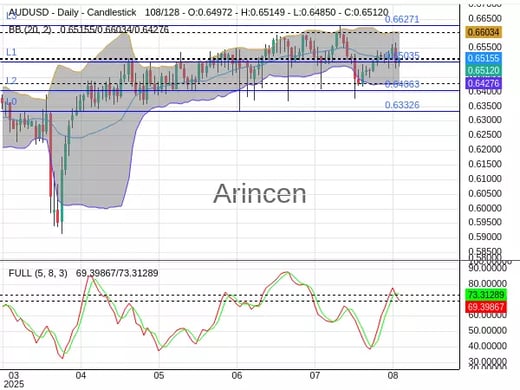Image resolution: width=520 pixels, height=390 pixels.
Task: Click the green 73.31289 stochastic tag
Action: [486, 295]
